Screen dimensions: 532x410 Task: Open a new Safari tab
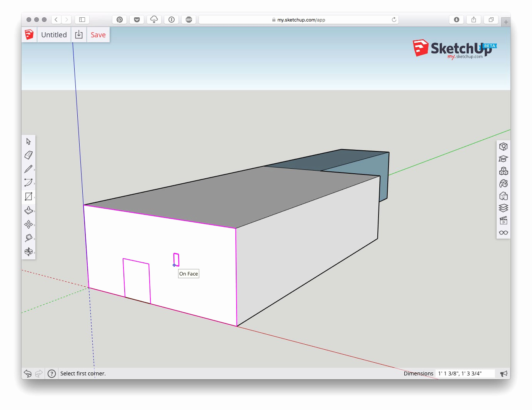click(506, 22)
